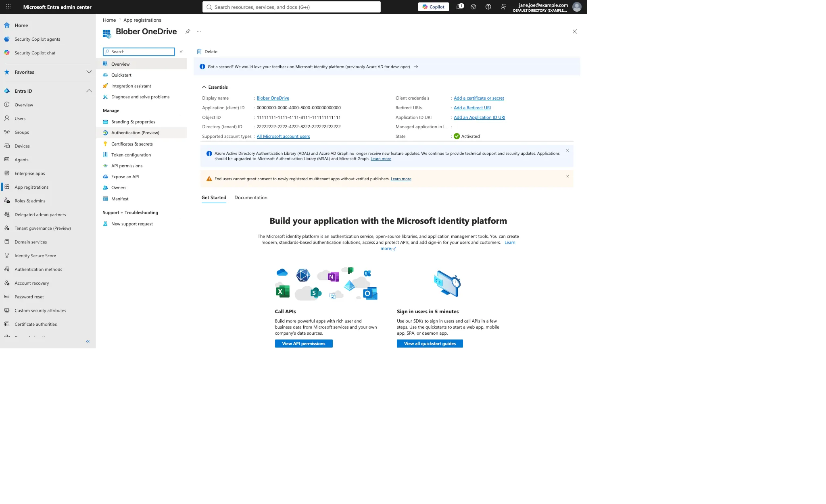This screenshot has width=826, height=504.
Task: Collapse the app resource menu
Action: click(181, 52)
